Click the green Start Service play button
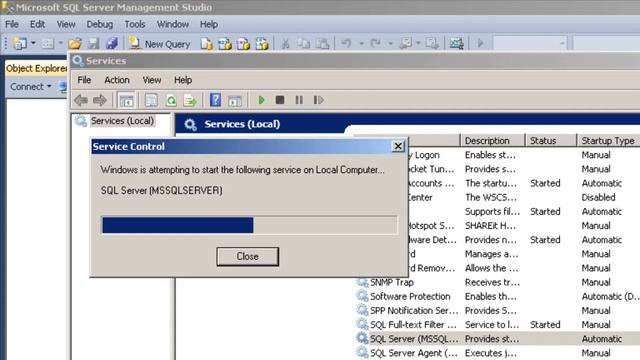The height and width of the screenshot is (360, 640). (262, 100)
